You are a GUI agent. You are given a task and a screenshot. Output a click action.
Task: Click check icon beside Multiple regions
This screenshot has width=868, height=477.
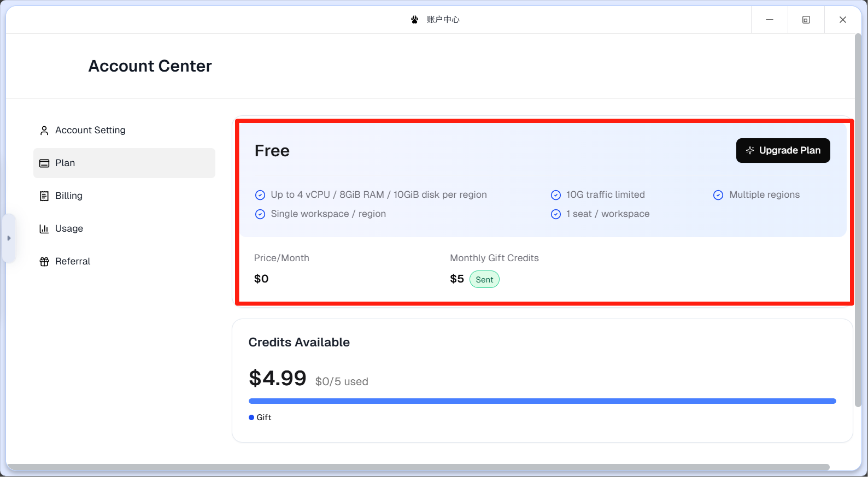pyautogui.click(x=718, y=195)
